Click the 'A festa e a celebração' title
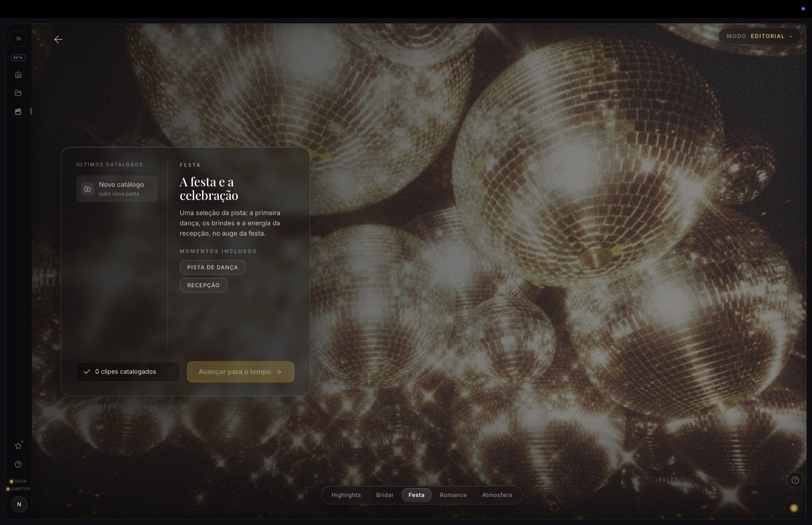This screenshot has height=525, width=812. pos(209,189)
